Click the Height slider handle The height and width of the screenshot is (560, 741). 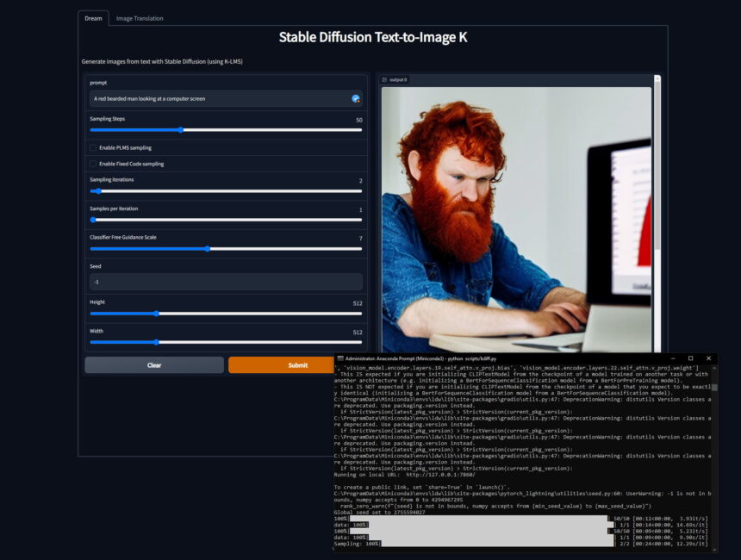coord(156,314)
